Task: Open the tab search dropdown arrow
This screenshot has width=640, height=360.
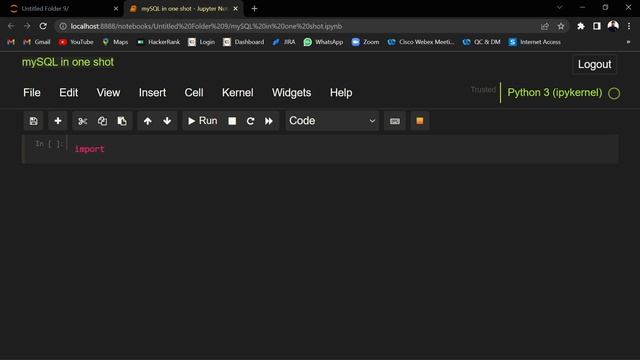Action: coord(560,7)
